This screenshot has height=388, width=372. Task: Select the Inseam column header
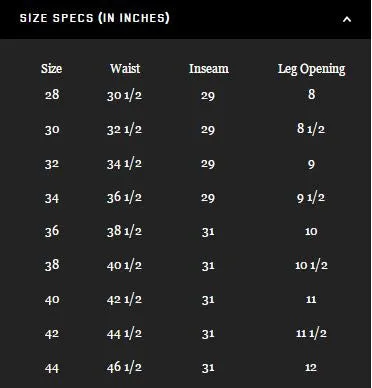click(209, 69)
